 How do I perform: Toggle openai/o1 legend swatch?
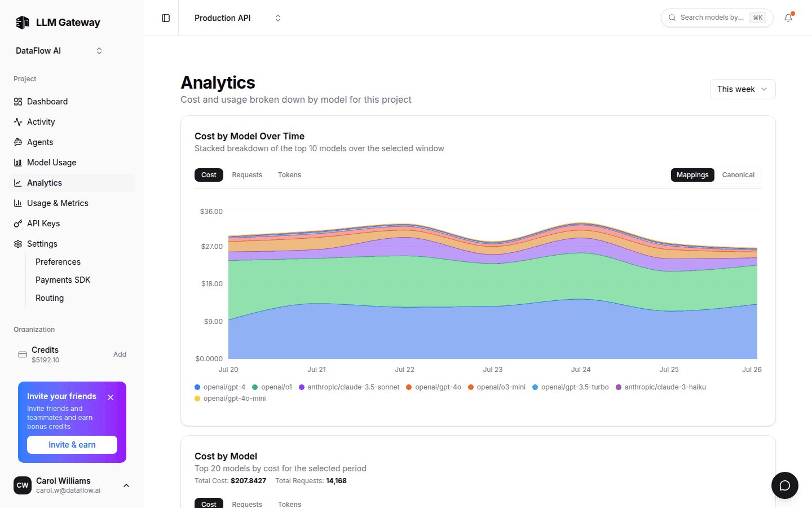coord(255,387)
